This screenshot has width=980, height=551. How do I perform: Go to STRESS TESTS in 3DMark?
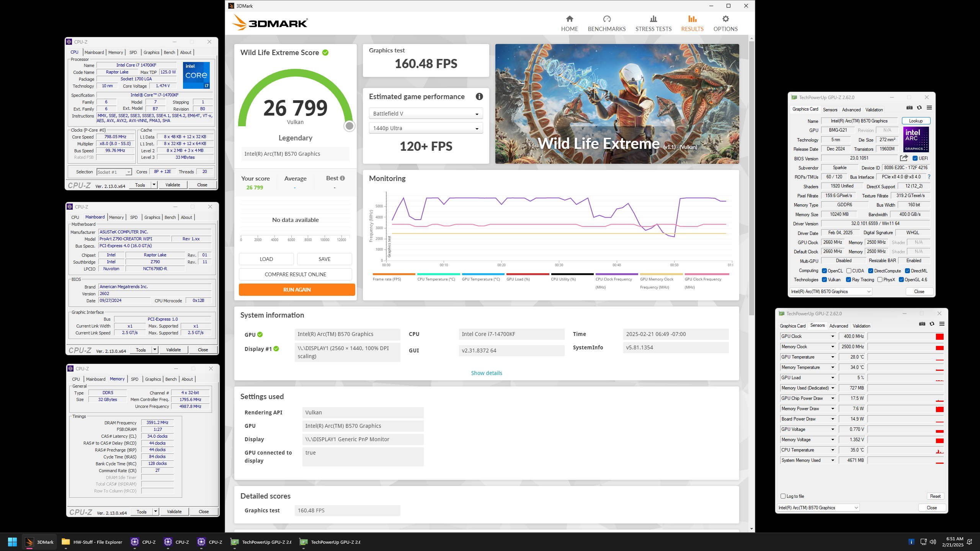653,23
